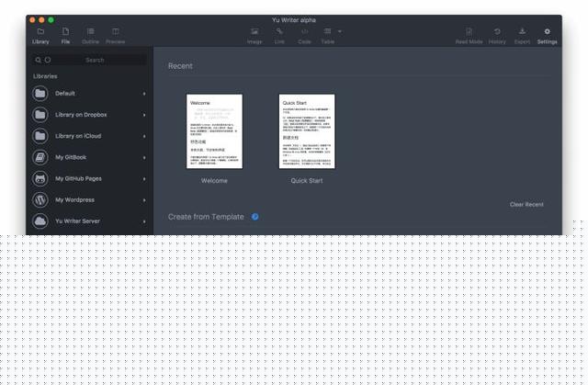Expand My Wordpress arrow
The image size is (588, 385).
144,200
